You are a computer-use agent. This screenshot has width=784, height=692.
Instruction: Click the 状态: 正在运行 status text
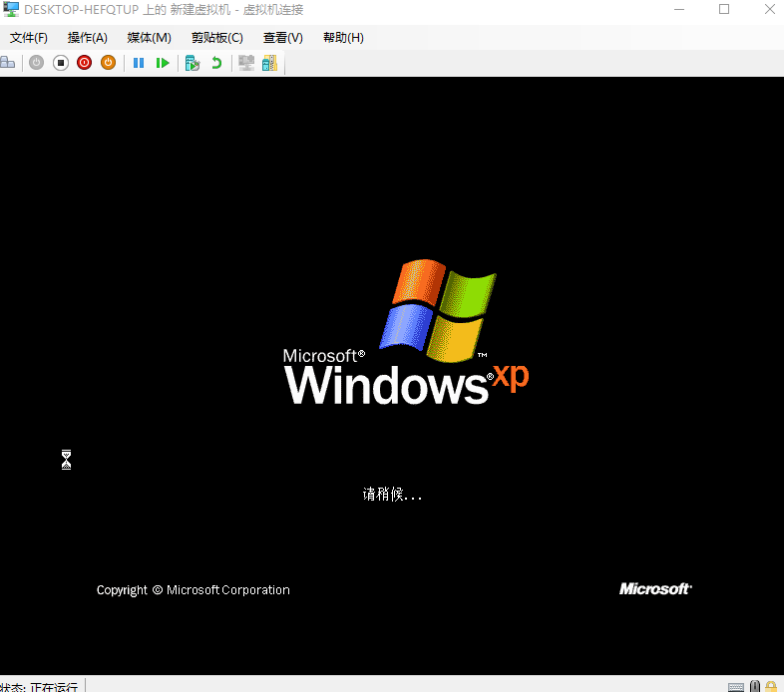tap(39, 687)
